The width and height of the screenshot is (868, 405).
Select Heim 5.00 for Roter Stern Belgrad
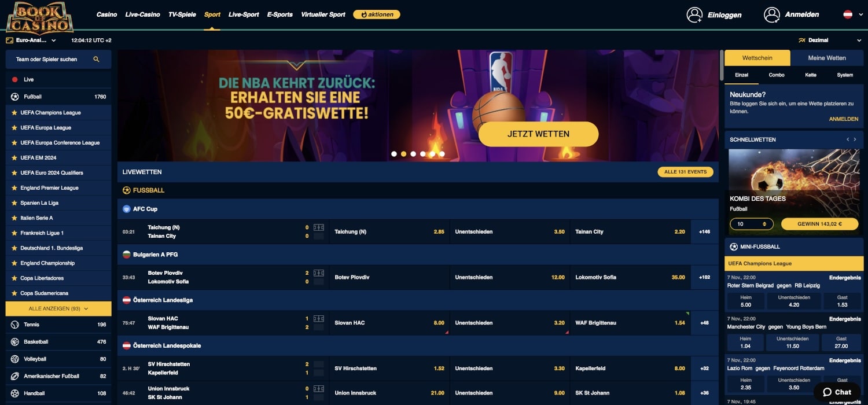pyautogui.click(x=745, y=301)
